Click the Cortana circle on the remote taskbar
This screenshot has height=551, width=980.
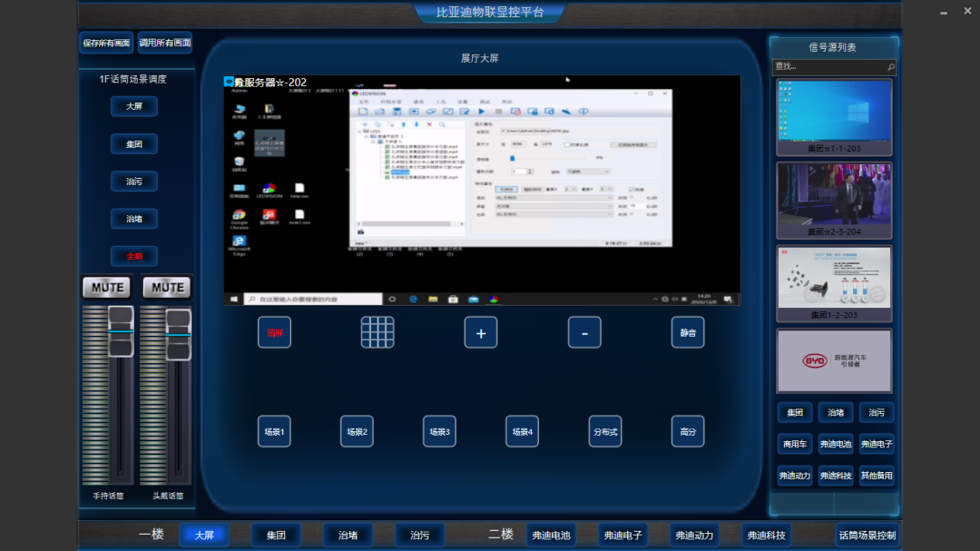tap(392, 299)
